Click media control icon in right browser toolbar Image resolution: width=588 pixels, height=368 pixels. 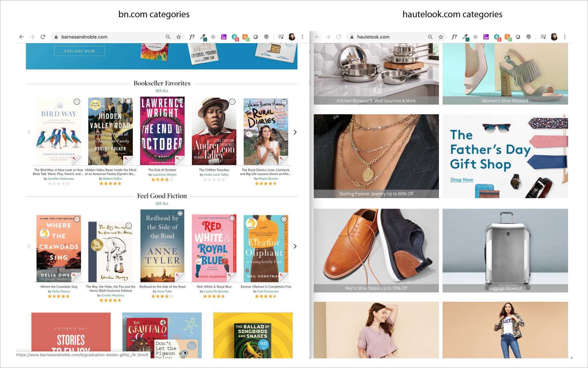tap(543, 37)
